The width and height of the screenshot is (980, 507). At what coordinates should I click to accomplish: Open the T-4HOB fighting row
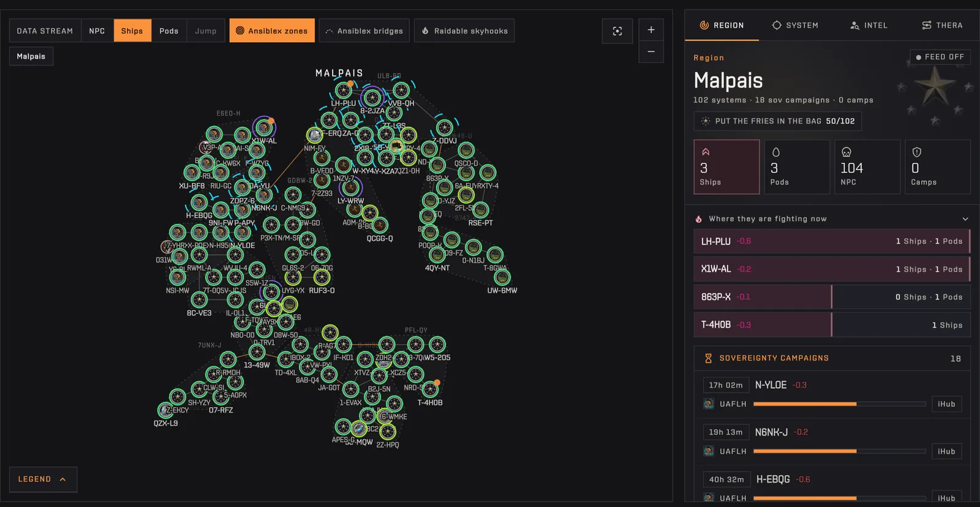point(832,325)
